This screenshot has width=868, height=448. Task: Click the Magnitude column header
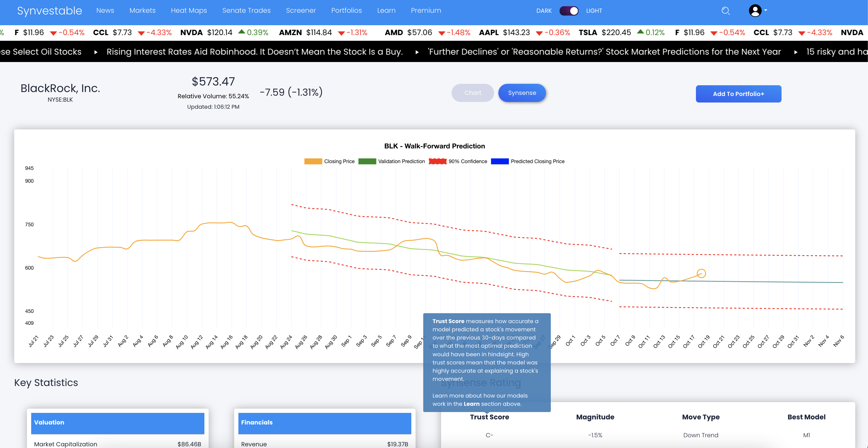(x=595, y=417)
